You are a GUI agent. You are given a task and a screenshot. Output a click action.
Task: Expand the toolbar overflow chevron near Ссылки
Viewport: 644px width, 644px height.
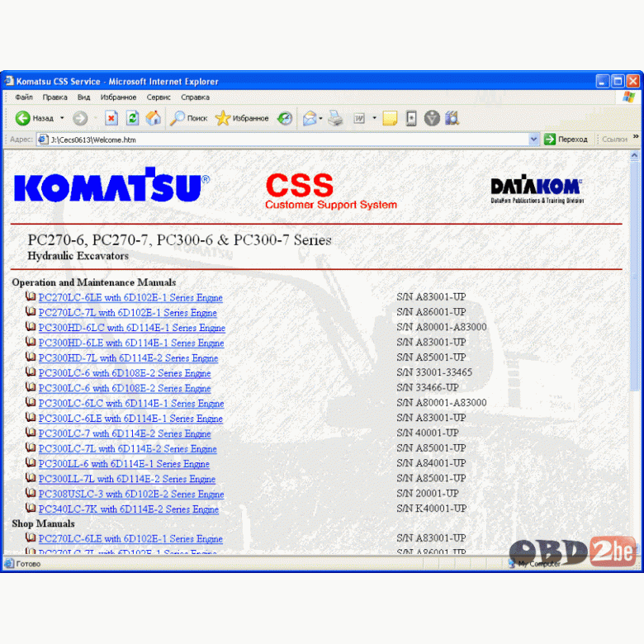click(x=636, y=136)
